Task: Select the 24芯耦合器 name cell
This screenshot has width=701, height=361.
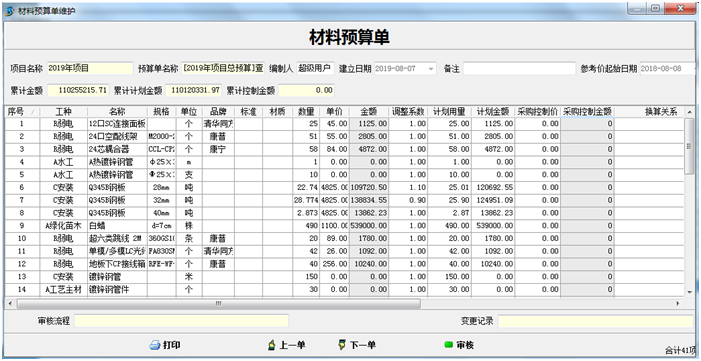Action: click(117, 149)
